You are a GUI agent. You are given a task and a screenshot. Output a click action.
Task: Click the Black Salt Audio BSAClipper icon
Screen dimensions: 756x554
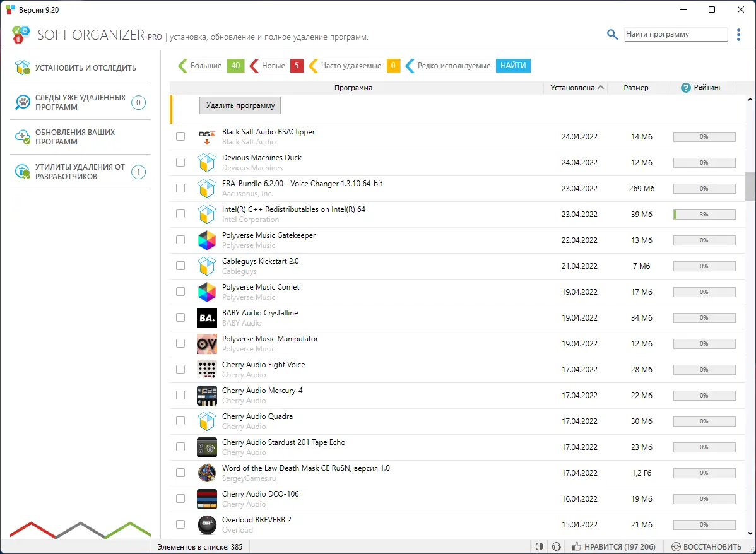pyautogui.click(x=207, y=137)
